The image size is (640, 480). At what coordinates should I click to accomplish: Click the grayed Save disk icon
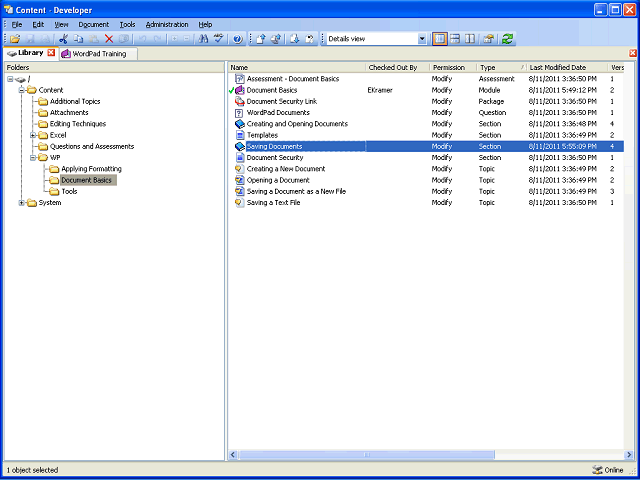(x=30, y=39)
